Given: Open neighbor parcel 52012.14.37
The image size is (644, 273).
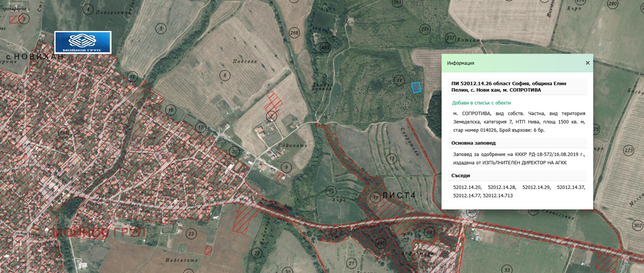Looking at the screenshot, I should pyautogui.click(x=571, y=187).
